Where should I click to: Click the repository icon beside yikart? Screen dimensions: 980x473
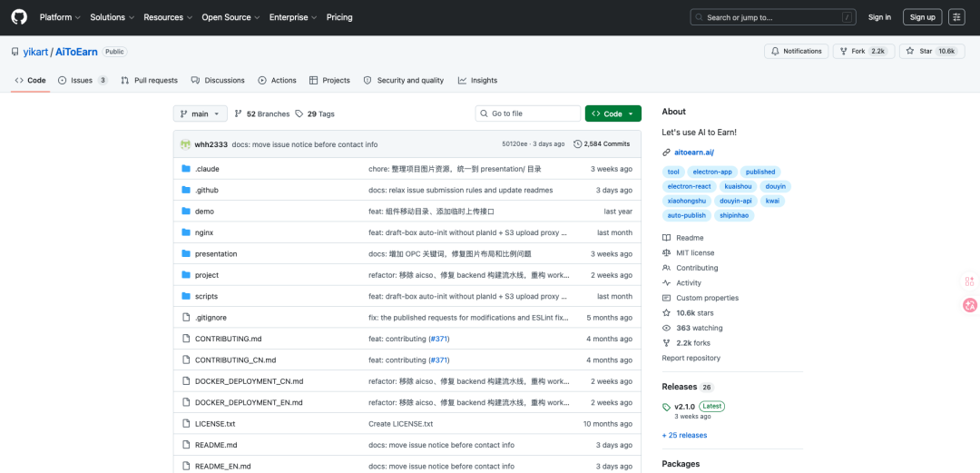pos(15,52)
